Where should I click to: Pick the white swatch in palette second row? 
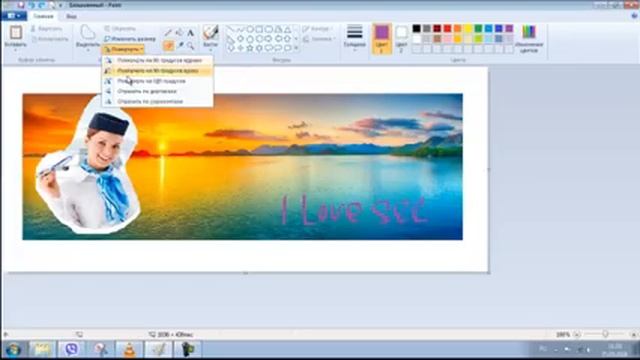(416, 39)
